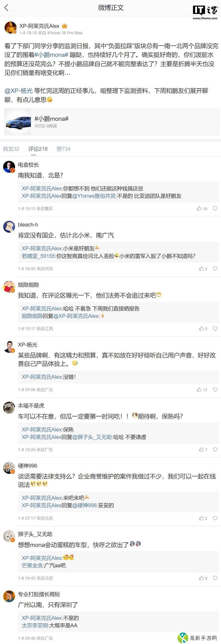
Task: Open @Yhxrws雅俗共赏 mention in reply
Action: pos(94,196)
